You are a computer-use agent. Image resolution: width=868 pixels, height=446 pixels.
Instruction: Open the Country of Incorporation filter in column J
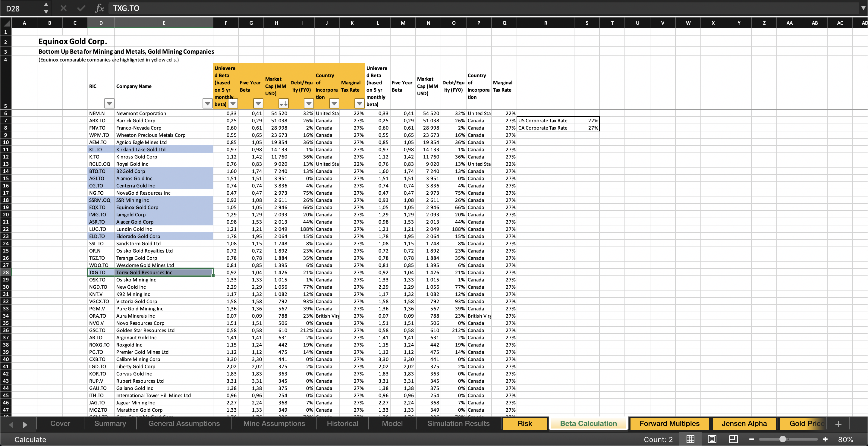pos(334,103)
